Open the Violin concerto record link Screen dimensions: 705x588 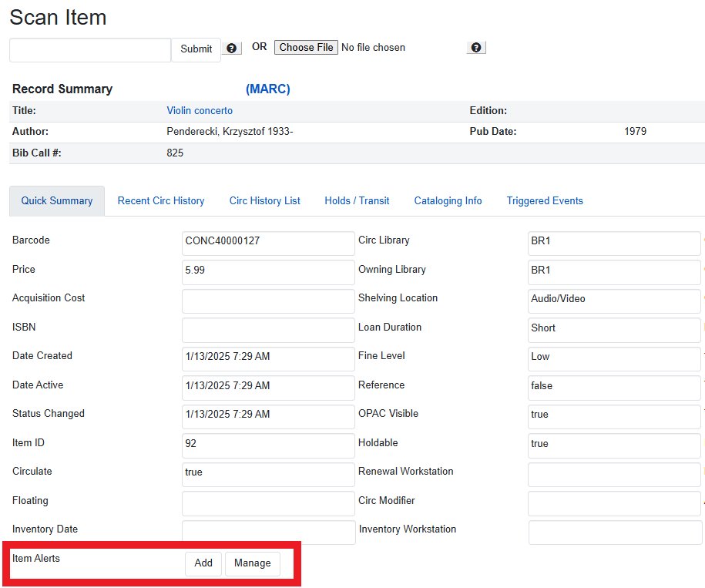tap(199, 110)
